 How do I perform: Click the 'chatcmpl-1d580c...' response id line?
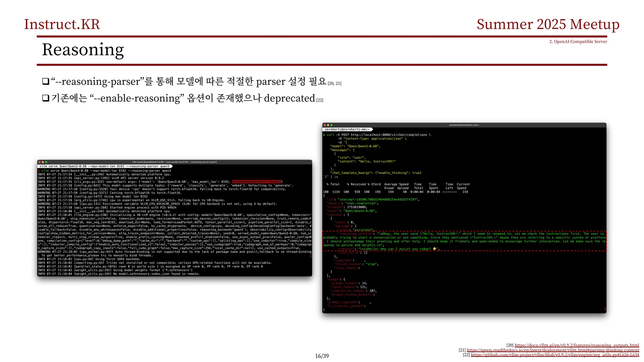coord(373,200)
